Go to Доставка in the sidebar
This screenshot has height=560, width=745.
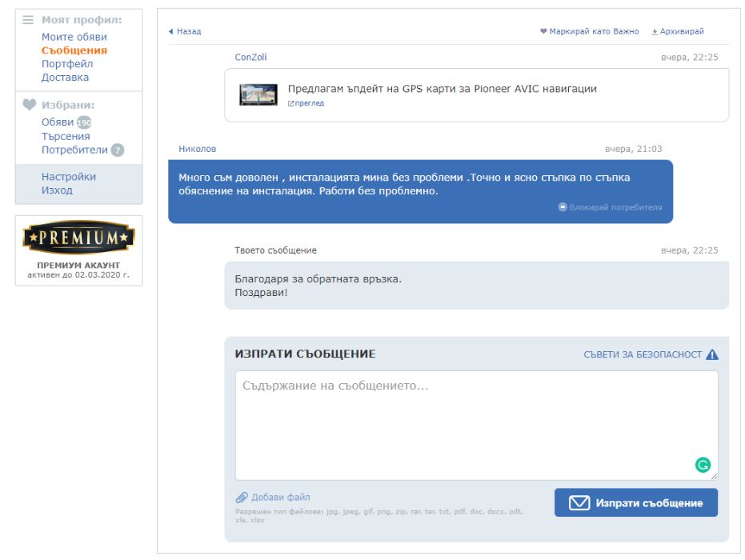[x=65, y=78]
